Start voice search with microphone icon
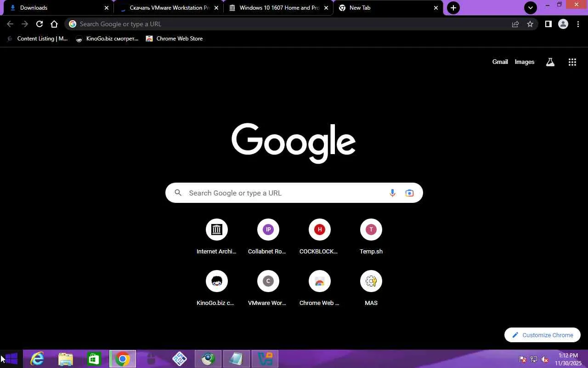This screenshot has height=368, width=588. 392,193
